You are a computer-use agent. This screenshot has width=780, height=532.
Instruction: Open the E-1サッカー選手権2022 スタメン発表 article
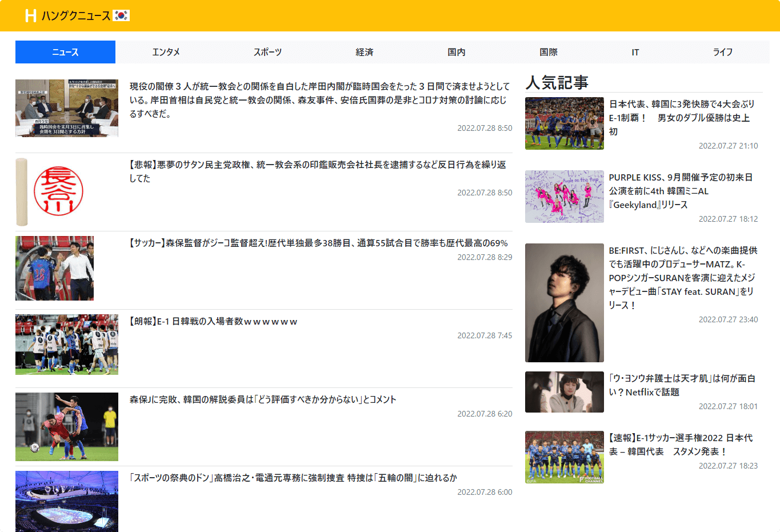coord(681,445)
